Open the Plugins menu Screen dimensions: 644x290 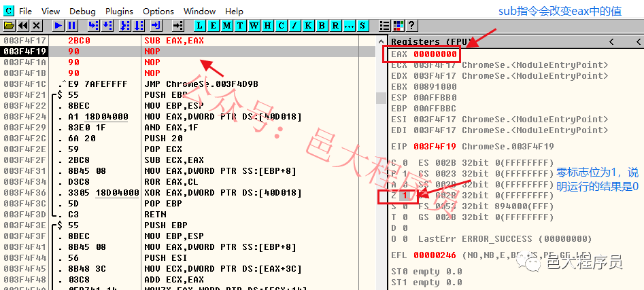click(119, 12)
